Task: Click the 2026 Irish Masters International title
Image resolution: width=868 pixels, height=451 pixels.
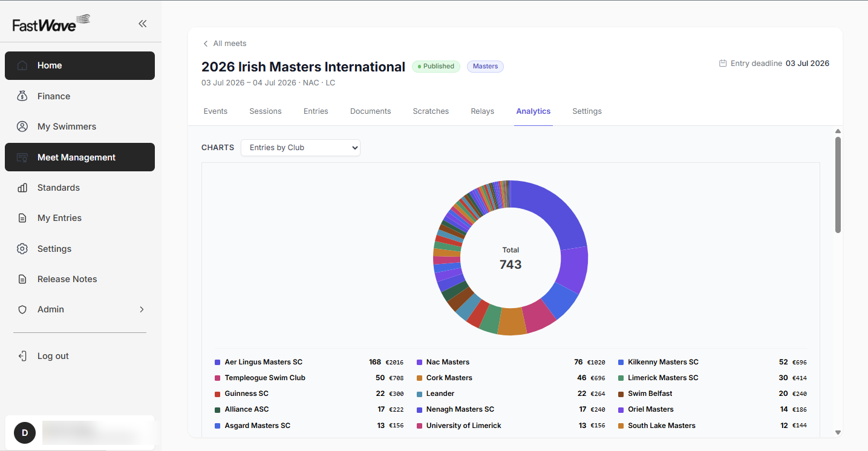Action: coord(303,67)
